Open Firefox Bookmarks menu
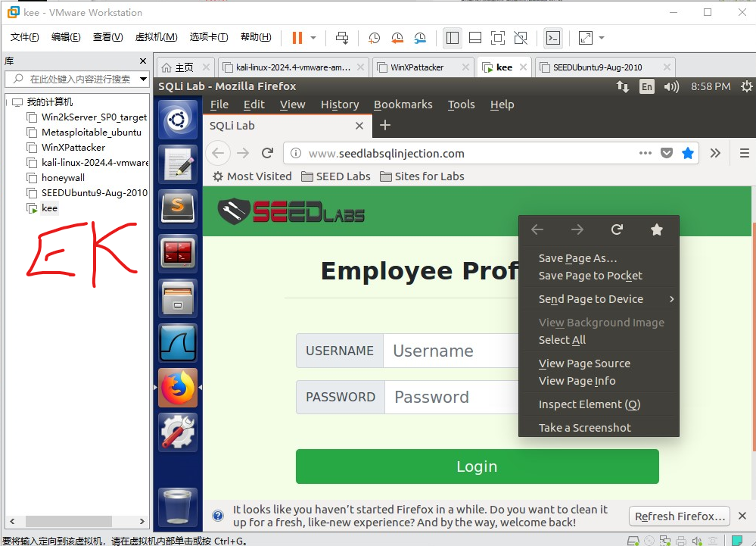The image size is (756, 546). coord(403,105)
